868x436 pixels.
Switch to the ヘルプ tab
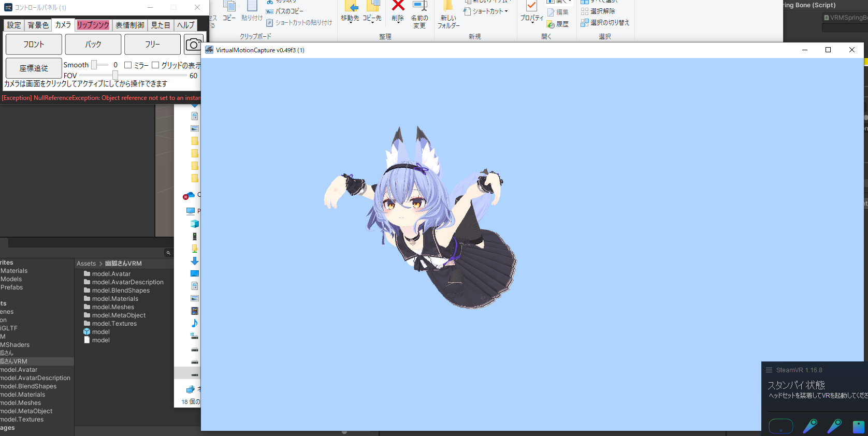click(185, 25)
